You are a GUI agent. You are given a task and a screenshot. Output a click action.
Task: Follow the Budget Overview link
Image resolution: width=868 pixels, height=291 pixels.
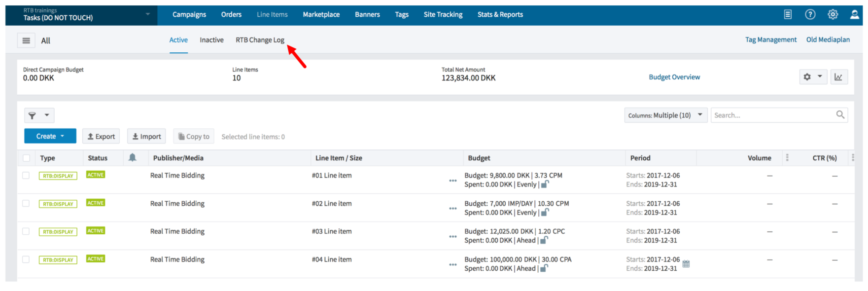674,77
